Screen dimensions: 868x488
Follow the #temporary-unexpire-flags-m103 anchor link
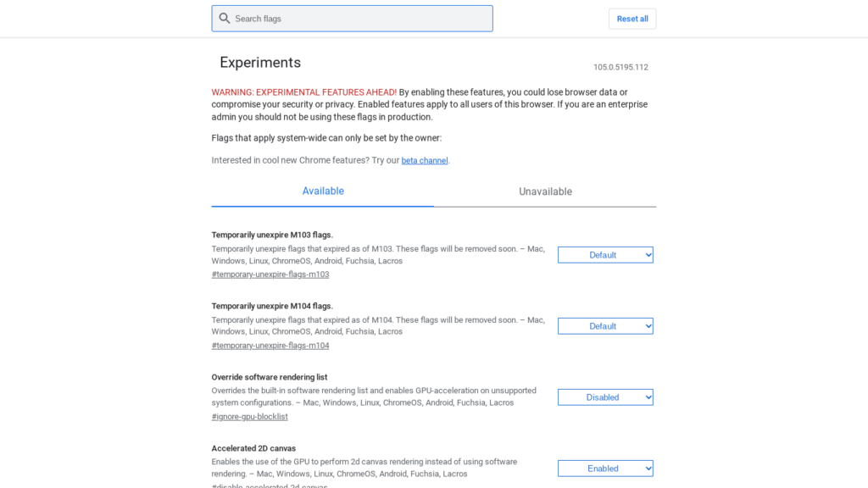(x=270, y=274)
